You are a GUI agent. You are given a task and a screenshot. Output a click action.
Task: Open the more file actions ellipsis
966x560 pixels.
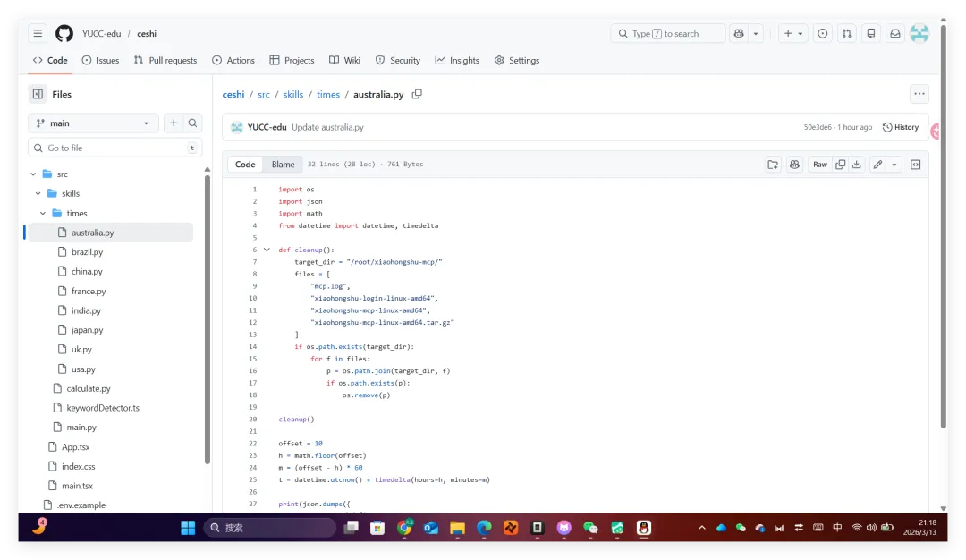coord(919,94)
